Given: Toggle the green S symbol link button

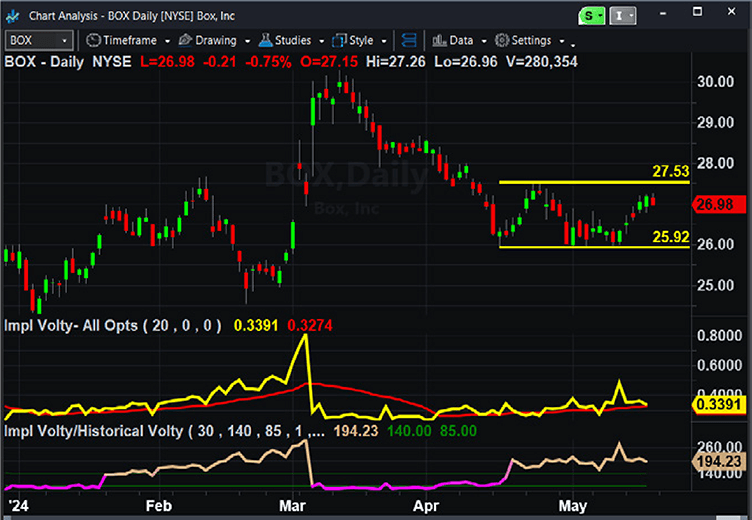Looking at the screenshot, I should 592,16.
